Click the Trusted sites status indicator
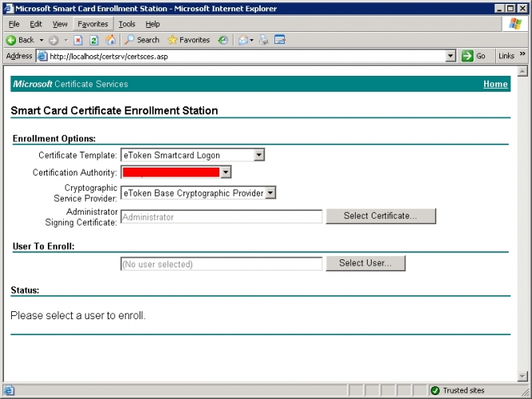Screen dimensions: 532x399 (x=457, y=390)
